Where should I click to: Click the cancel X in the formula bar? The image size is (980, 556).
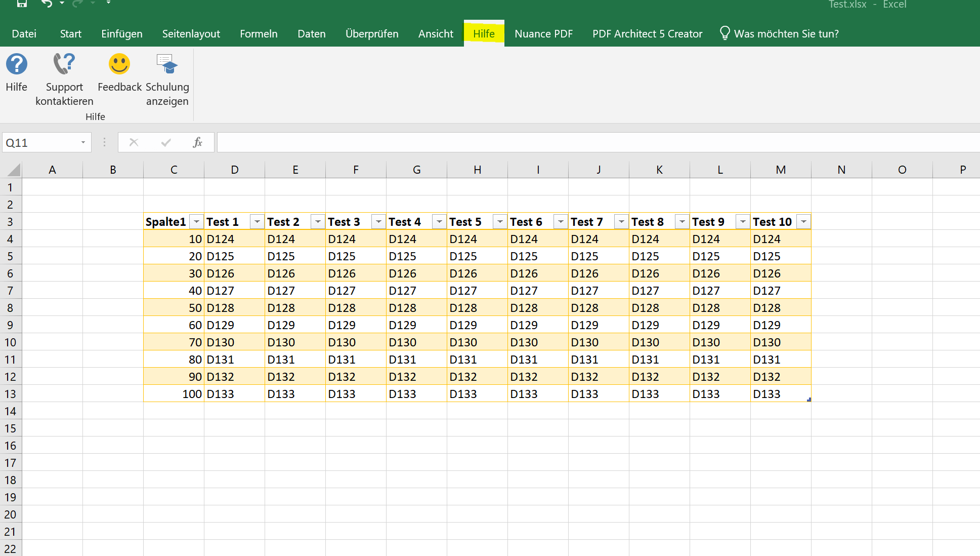[x=134, y=142]
